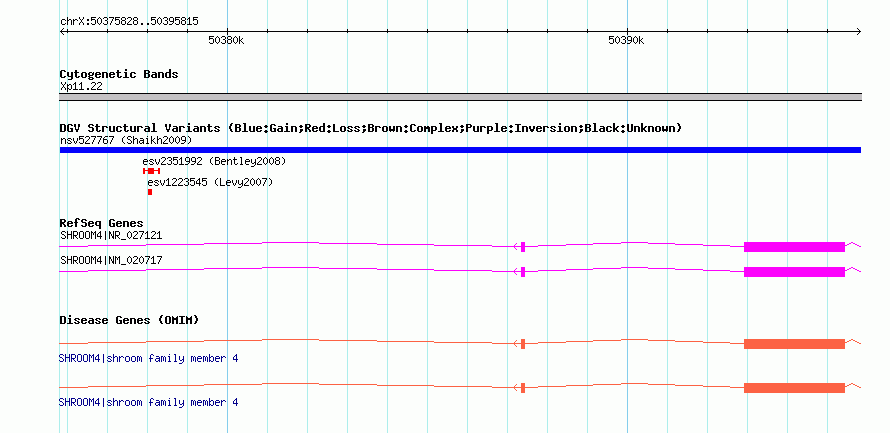Open the esv2351992 (Bentley2008) label
This screenshot has width=890, height=433.
coord(214,161)
